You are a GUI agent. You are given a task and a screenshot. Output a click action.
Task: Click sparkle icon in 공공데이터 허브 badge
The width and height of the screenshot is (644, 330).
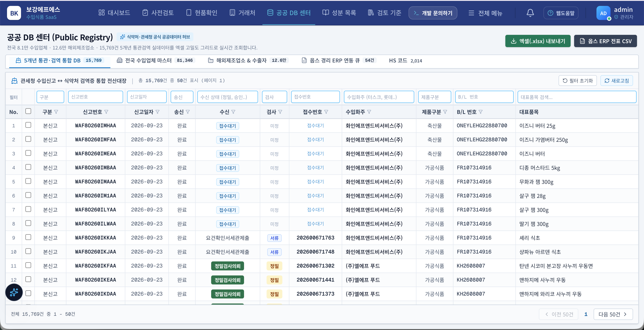(x=122, y=37)
